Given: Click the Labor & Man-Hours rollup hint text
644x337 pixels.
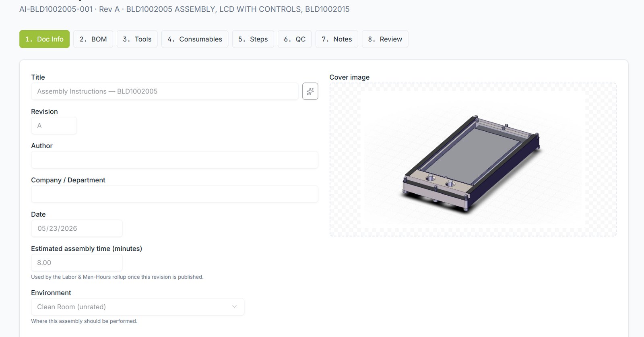Looking at the screenshot, I should 117,277.
